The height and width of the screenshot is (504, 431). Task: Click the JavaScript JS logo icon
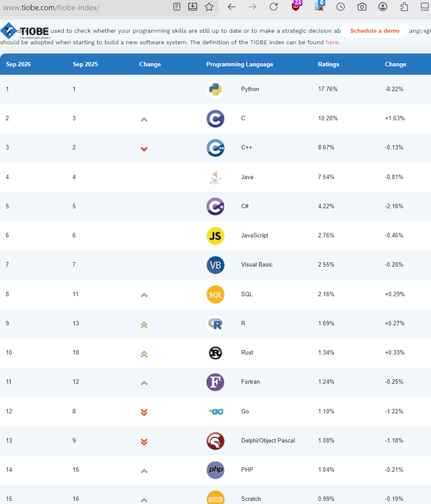[215, 236]
